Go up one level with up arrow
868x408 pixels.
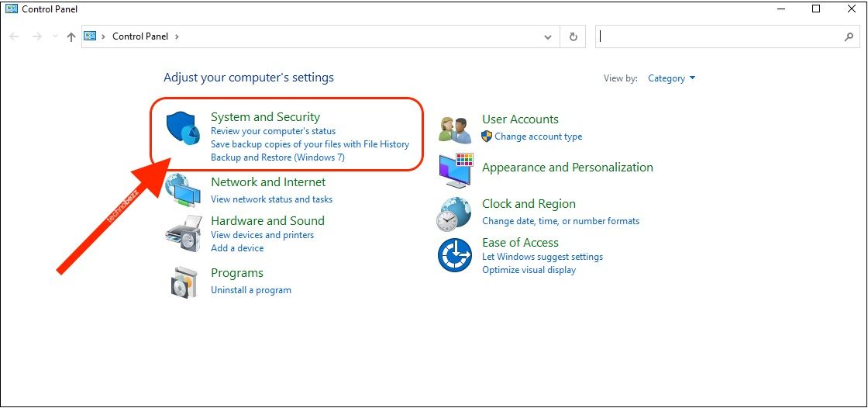pyautogui.click(x=71, y=36)
